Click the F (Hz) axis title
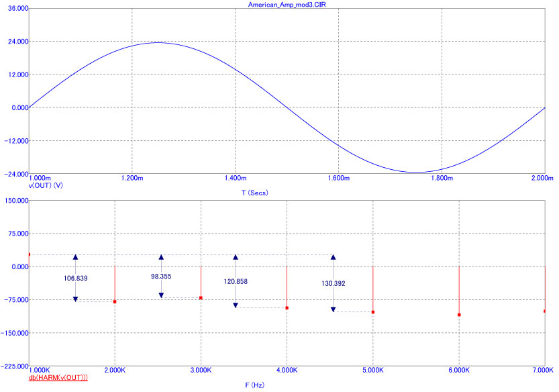 pos(255,385)
